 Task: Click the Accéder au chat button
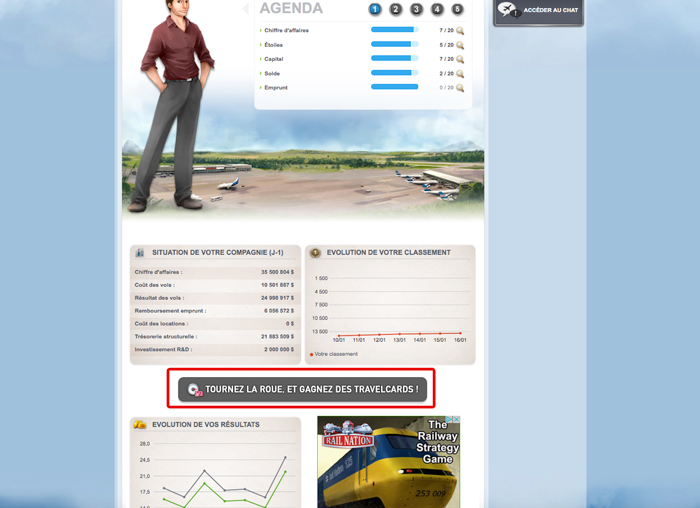click(538, 11)
